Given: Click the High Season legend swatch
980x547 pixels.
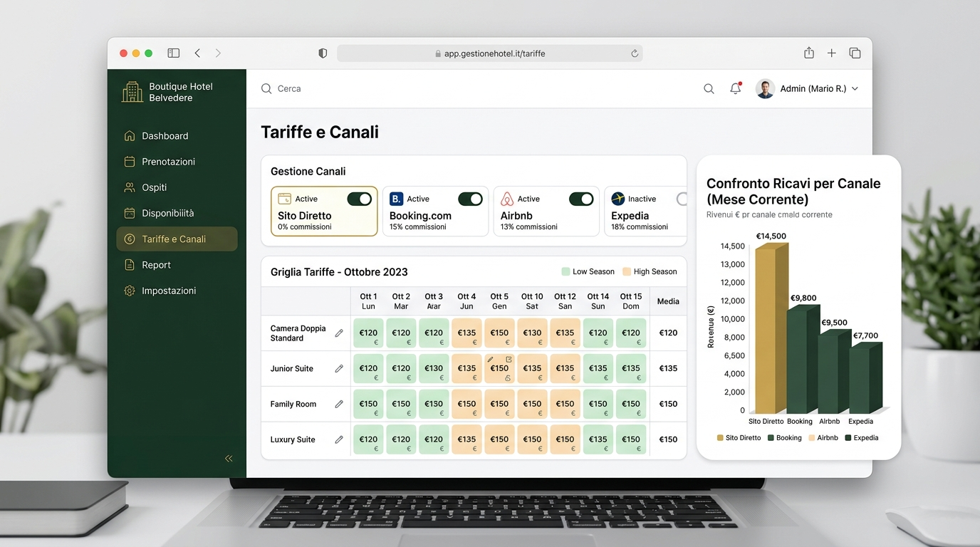Looking at the screenshot, I should (627, 272).
